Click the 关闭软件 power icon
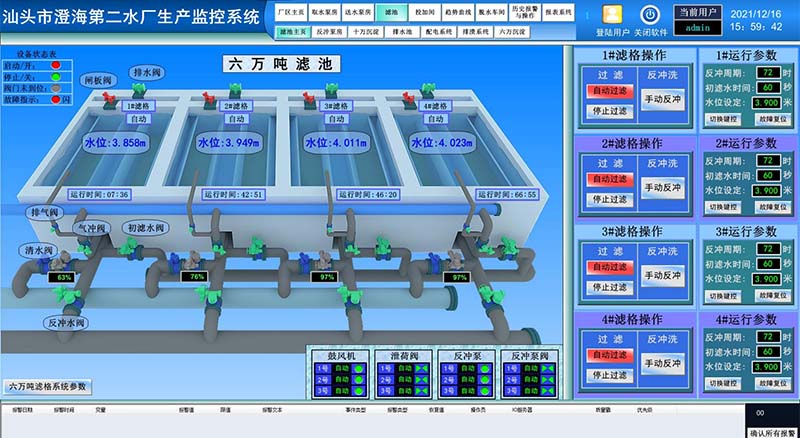Screen dimensions: 800x438 (650, 15)
